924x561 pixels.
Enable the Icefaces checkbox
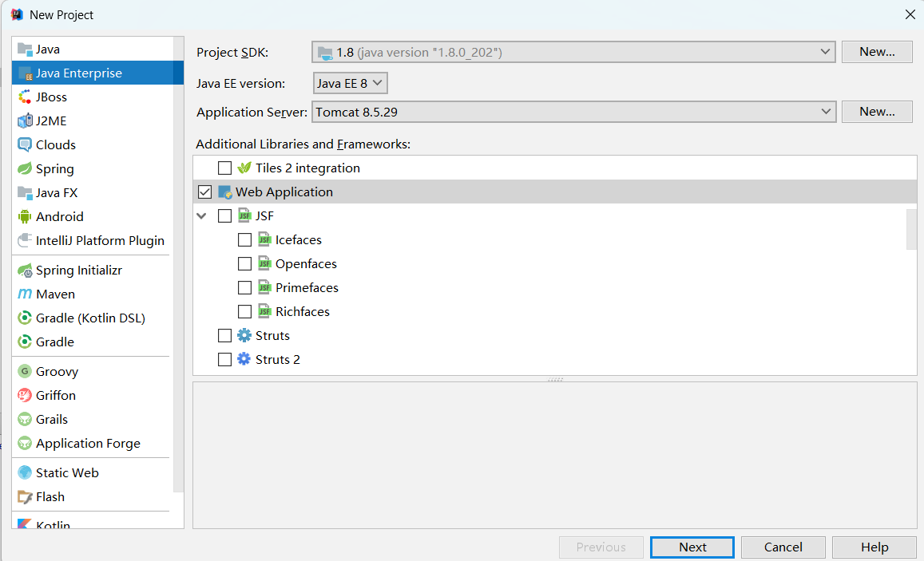[244, 239]
